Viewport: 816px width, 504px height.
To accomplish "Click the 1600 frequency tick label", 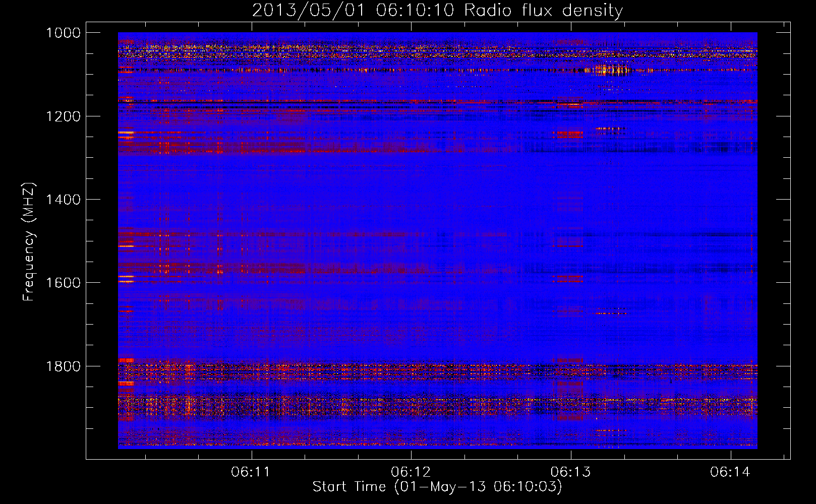I will (x=63, y=283).
